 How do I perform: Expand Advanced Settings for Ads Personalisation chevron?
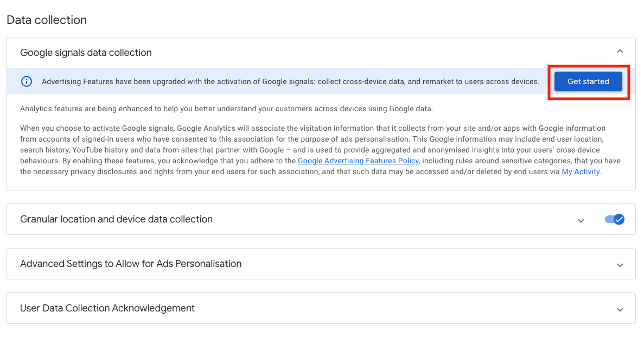click(x=620, y=265)
